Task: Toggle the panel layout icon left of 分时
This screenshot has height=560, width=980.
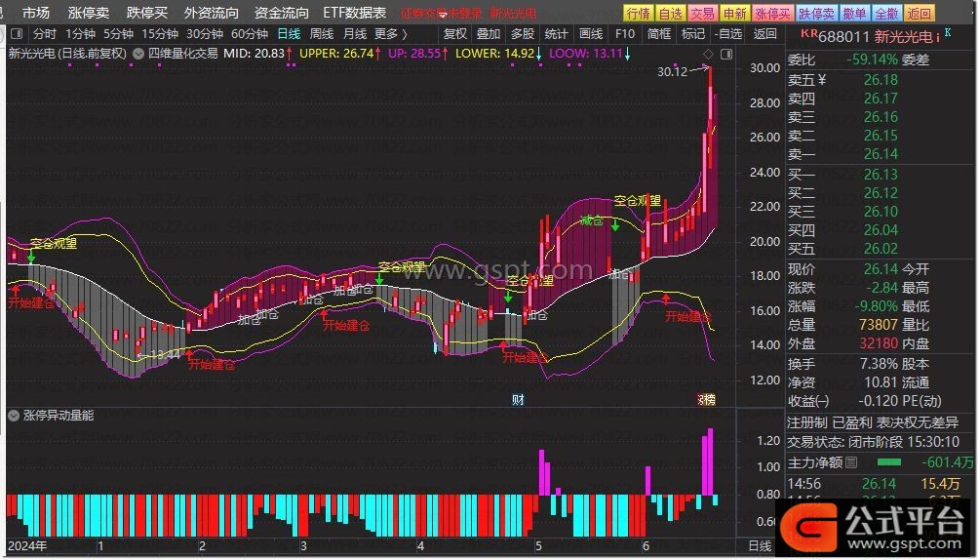Action: click(x=17, y=34)
